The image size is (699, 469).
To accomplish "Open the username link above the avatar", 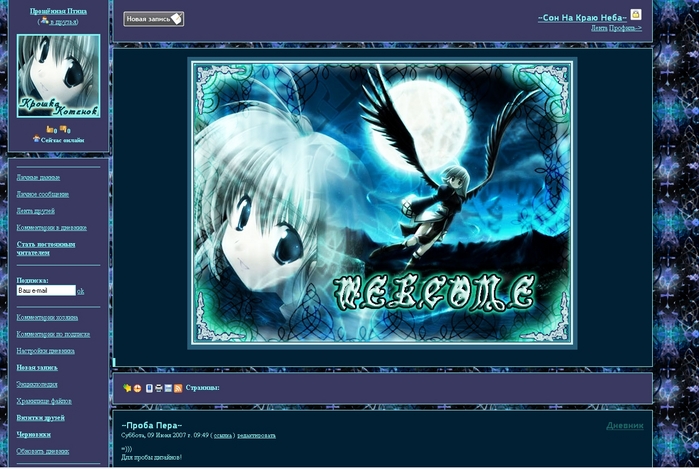I will [58, 11].
